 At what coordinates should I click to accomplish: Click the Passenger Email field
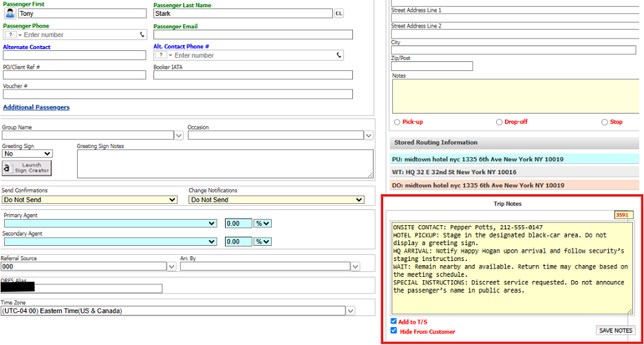click(x=253, y=34)
